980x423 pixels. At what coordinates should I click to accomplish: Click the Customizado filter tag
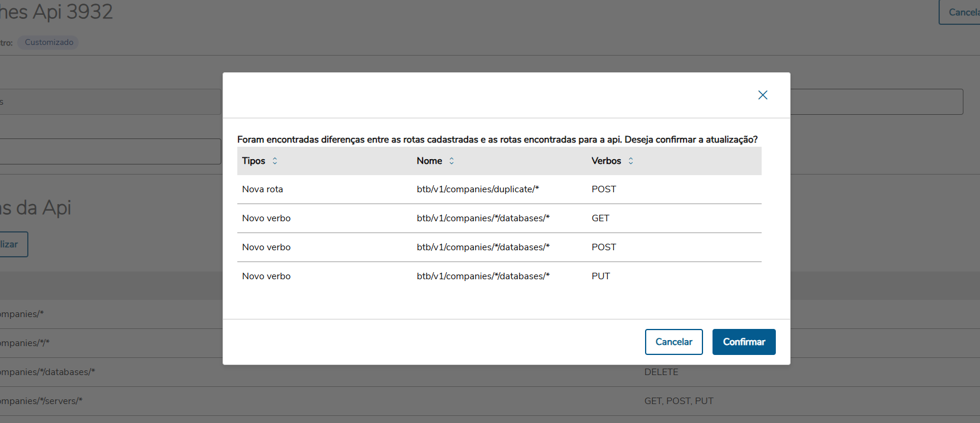tap(49, 43)
